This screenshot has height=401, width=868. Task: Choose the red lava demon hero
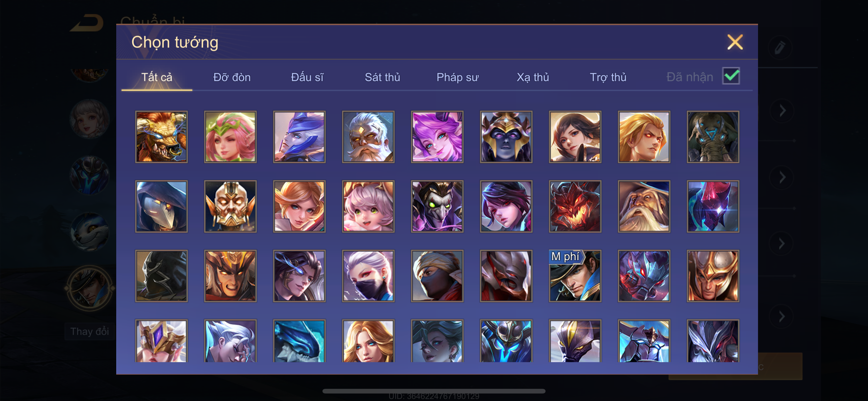coord(575,206)
